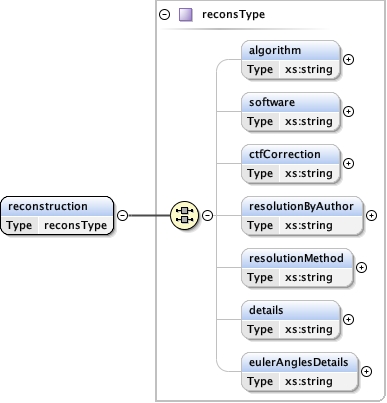387x403 pixels.
Task: Click the purple reconsType complex type icon
Action: tap(186, 15)
